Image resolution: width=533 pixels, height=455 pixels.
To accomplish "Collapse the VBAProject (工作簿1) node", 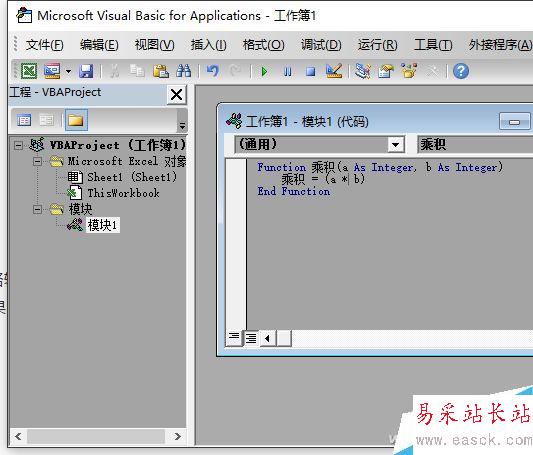I will click(19, 145).
